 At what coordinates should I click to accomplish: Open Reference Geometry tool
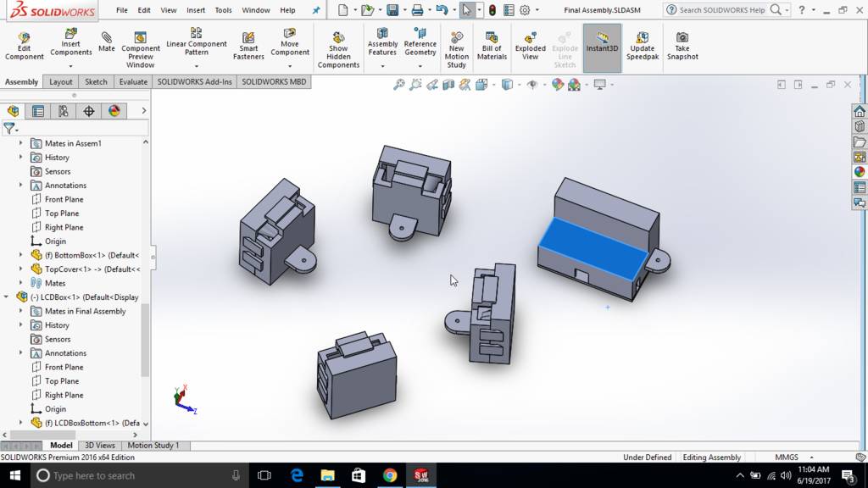pyautogui.click(x=420, y=42)
